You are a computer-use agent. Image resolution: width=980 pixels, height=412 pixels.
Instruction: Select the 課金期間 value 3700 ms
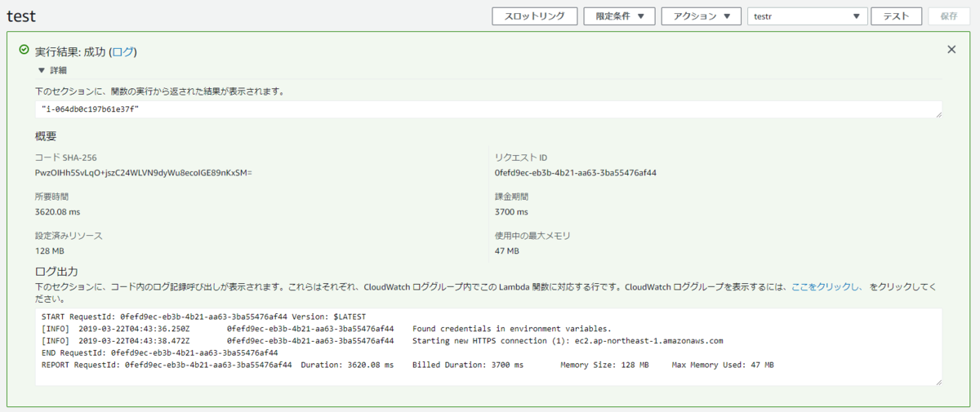click(x=511, y=212)
